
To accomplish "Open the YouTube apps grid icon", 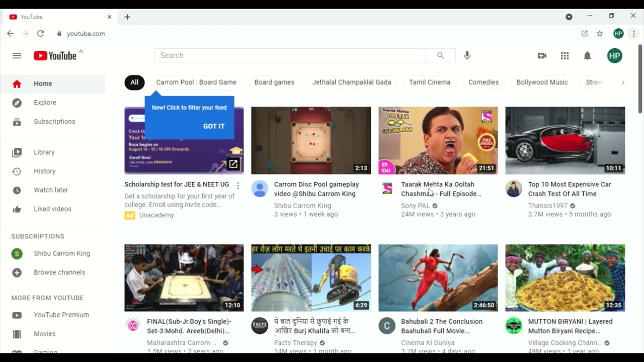I will 565,56.
